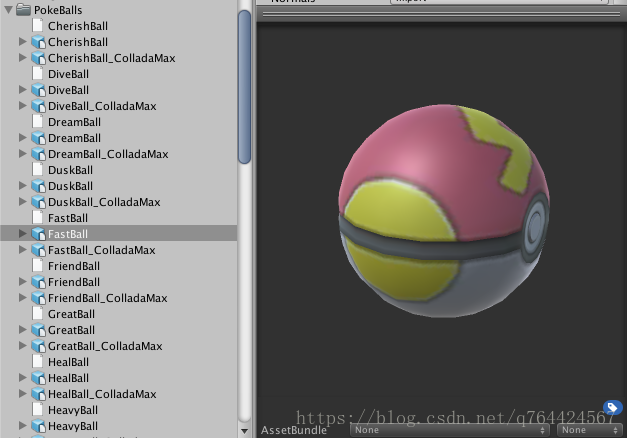Open the PokeBalls folder icon
The image size is (627, 438).
(24, 10)
